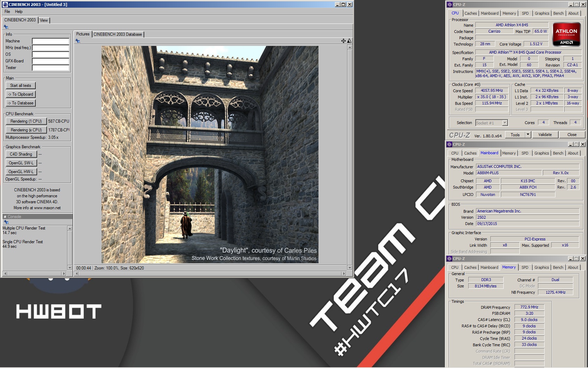Click the GFX-Board input field
Viewport: 588px width, 368px height.
[51, 61]
